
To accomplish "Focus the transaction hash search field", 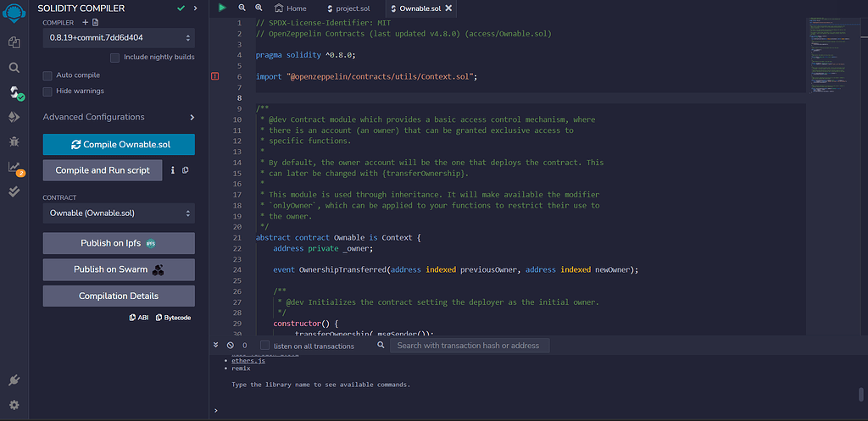I will pyautogui.click(x=470, y=346).
